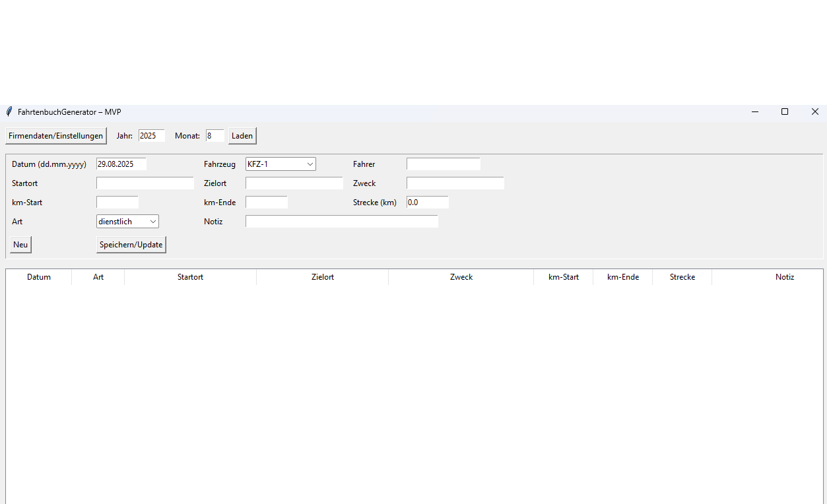Focus the Jahr input field
The height and width of the screenshot is (504, 827).
(x=151, y=136)
